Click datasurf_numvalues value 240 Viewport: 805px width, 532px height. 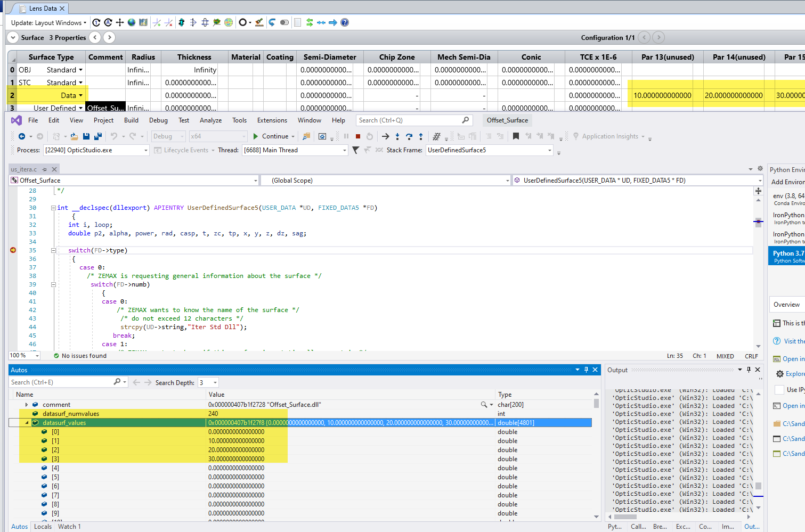(x=213, y=414)
